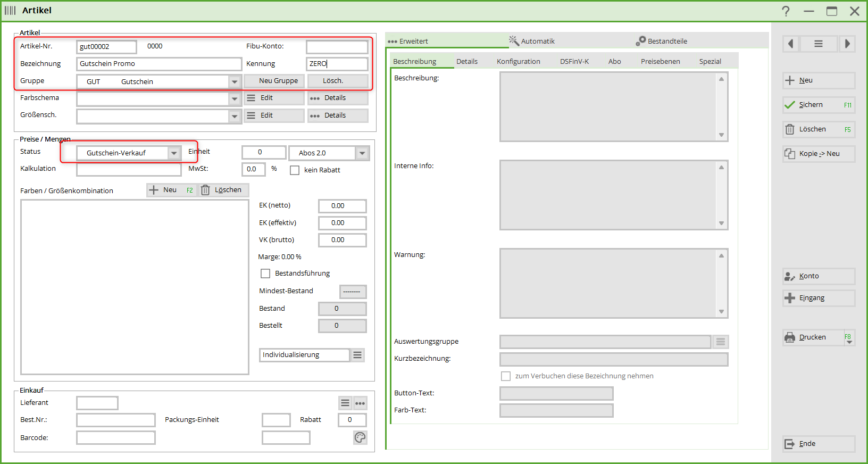Viewport: 868px width, 464px height.
Task: Enable the kein Rabatt checkbox
Action: point(295,170)
